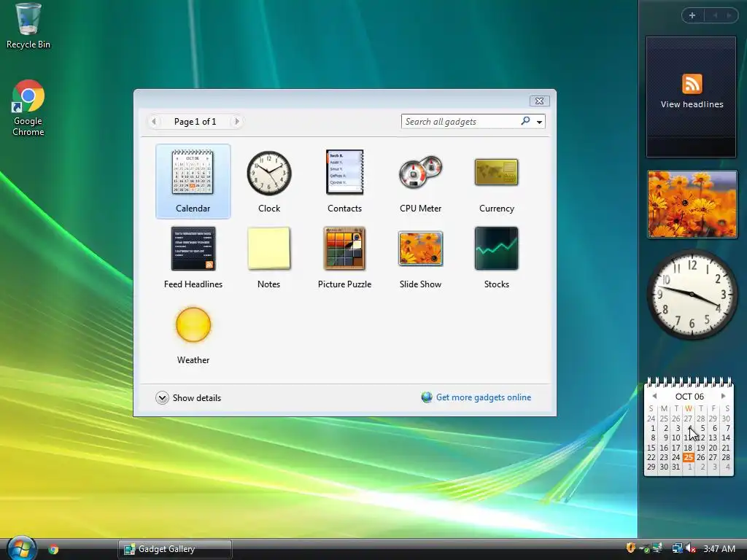
Task: Select the Weather gadget icon
Action: [193, 324]
